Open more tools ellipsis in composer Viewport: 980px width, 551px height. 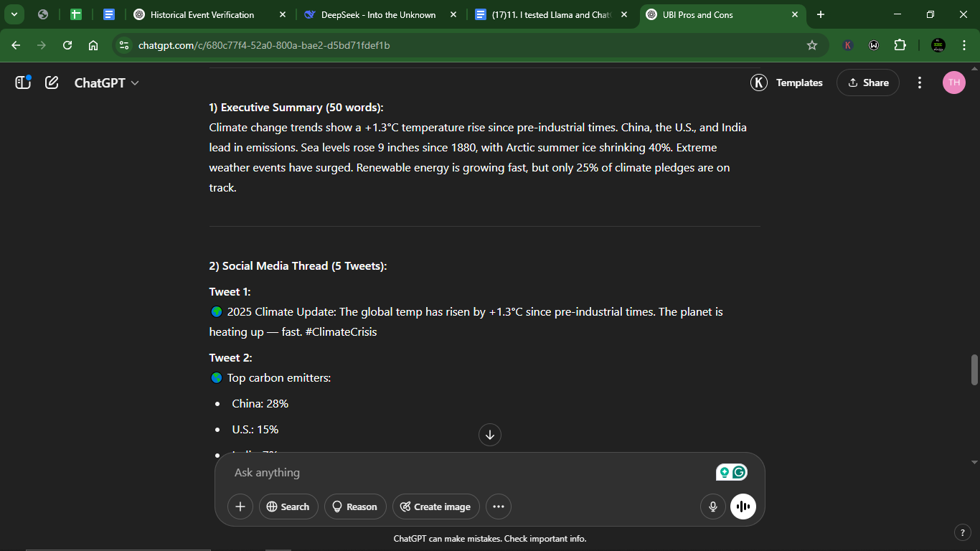click(499, 507)
